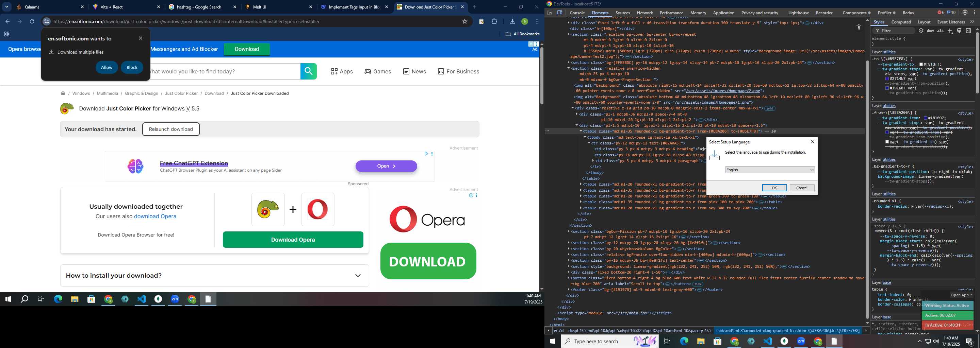Open the Windows notification center icon
The height and width of the screenshot is (348, 980).
[970, 342]
